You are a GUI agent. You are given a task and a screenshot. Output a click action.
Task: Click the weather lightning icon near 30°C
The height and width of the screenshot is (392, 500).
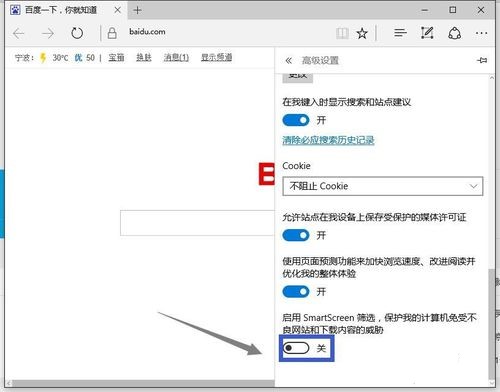tap(43, 58)
